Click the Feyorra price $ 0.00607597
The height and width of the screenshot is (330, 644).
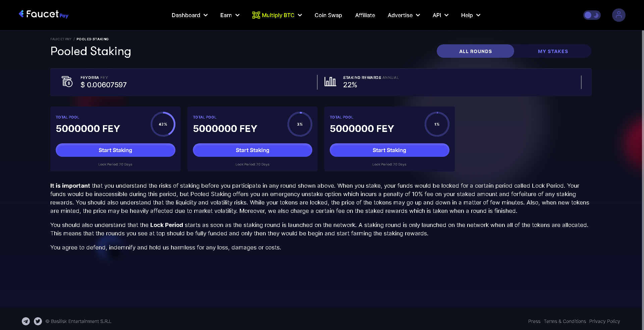[x=104, y=85]
